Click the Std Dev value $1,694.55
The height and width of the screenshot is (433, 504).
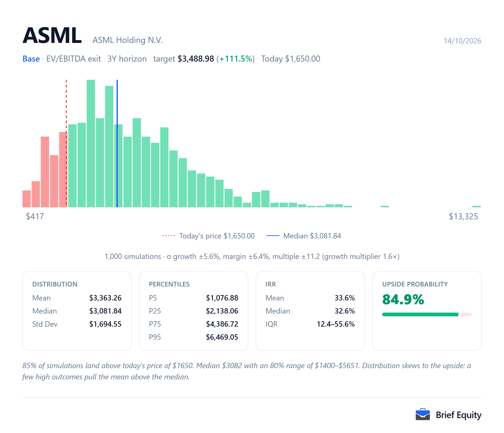coord(105,324)
